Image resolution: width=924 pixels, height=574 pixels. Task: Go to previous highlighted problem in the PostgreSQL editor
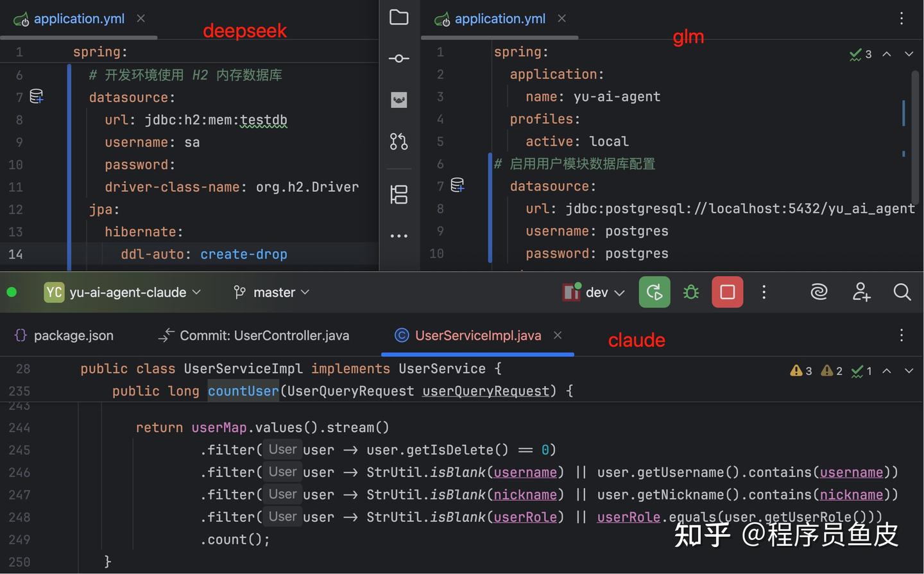coord(887,54)
